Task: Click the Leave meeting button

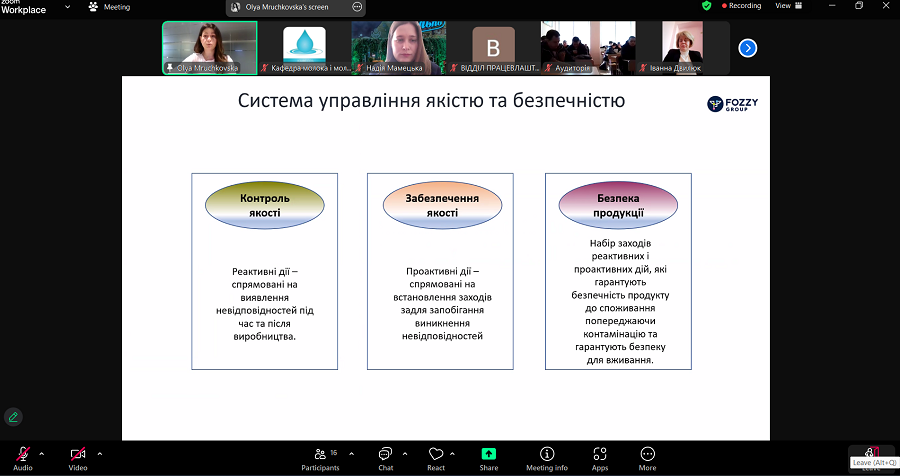Action: pos(871,458)
